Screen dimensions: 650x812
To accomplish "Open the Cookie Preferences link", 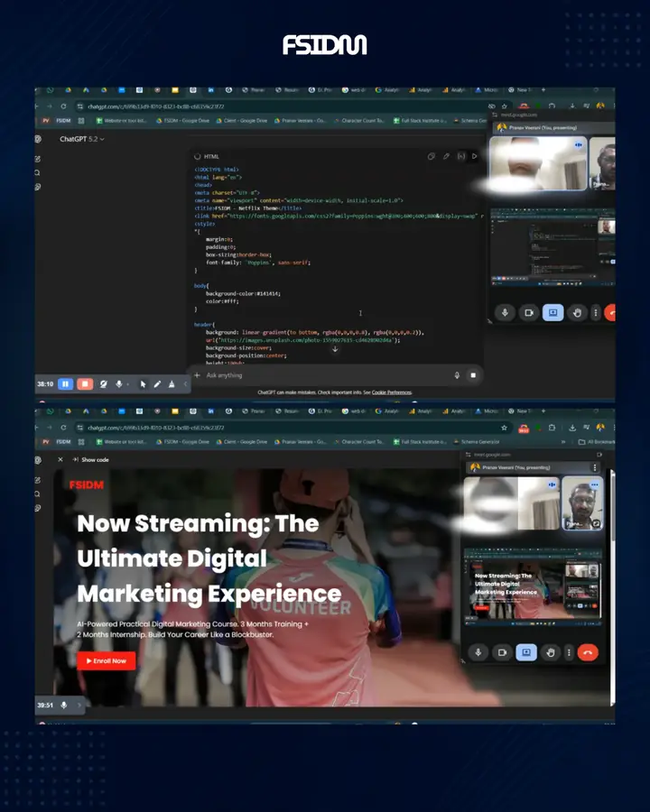I will (392, 392).
